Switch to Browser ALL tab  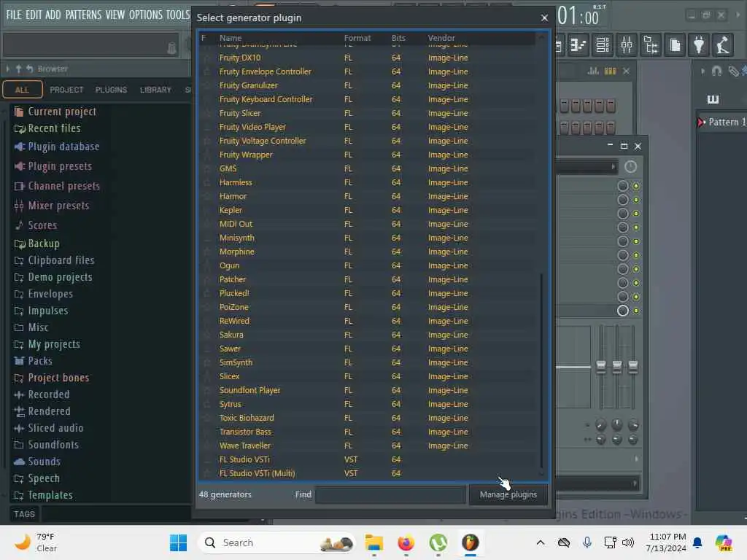(22, 90)
